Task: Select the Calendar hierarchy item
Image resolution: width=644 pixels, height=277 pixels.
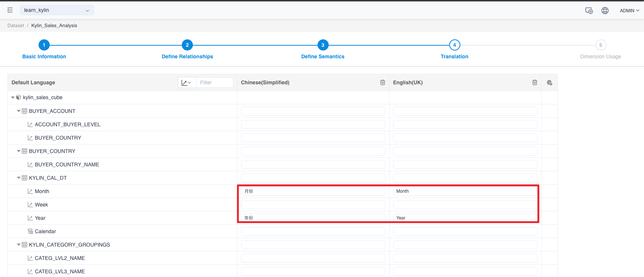Action: [45, 231]
